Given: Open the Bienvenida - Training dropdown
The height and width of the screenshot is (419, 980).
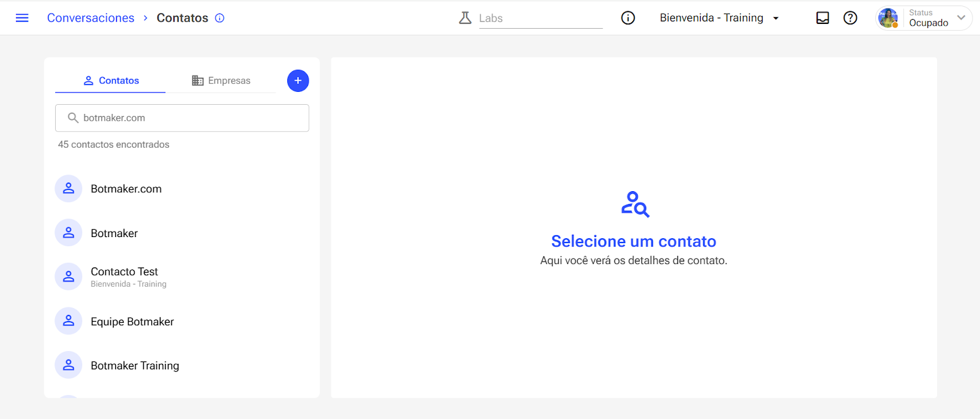Looking at the screenshot, I should pyautogui.click(x=719, y=18).
